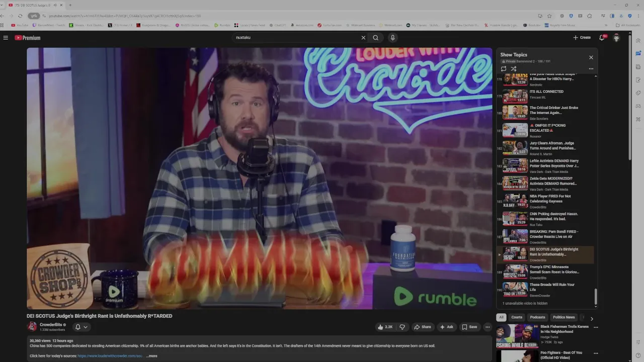644x362 pixels.
Task: Open a new browser tab
Action: (70, 5)
